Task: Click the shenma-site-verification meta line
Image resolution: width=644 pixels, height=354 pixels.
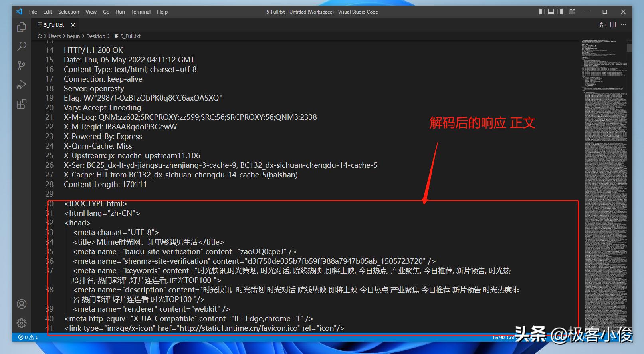Action: (x=254, y=261)
